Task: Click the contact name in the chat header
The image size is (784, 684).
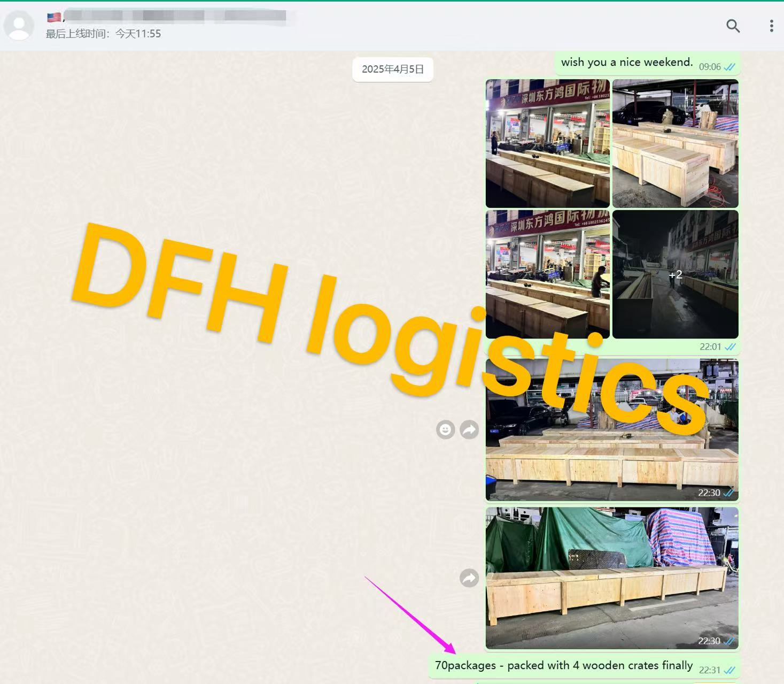Action: [x=160, y=16]
